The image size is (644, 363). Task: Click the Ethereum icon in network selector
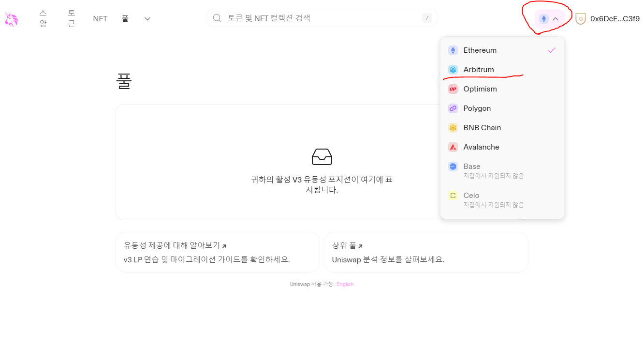point(544,19)
